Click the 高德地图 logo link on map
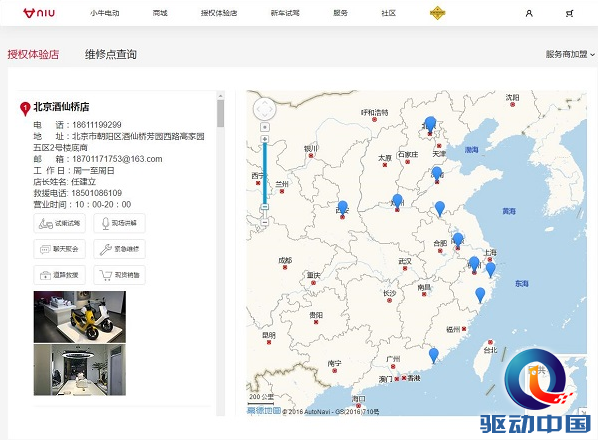Screen dimensions: 598x440 tap(264, 411)
